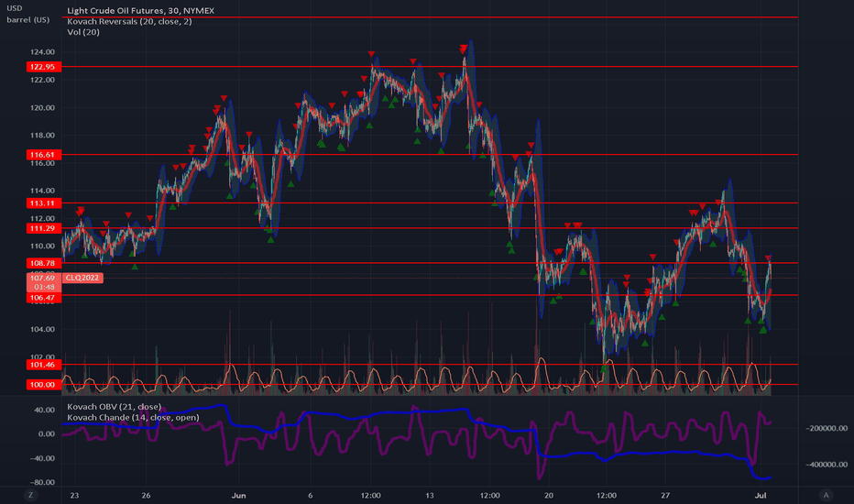Click the 118.00 price axis value

(x=42, y=135)
